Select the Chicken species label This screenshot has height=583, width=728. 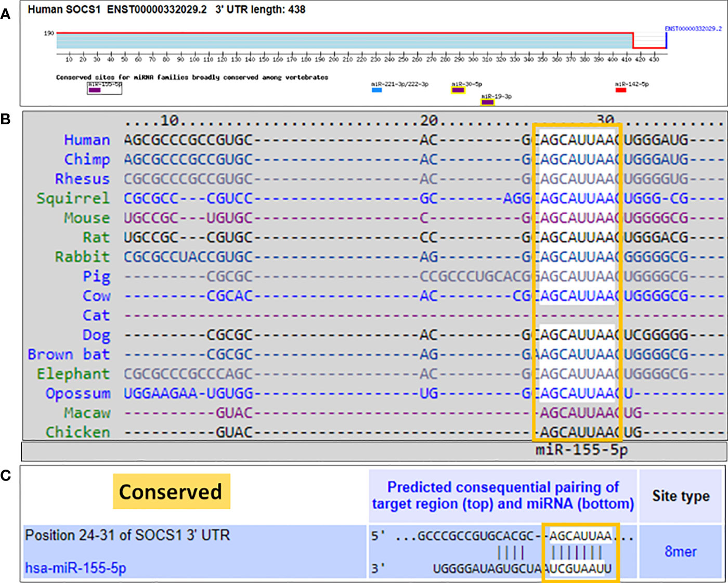point(78,433)
